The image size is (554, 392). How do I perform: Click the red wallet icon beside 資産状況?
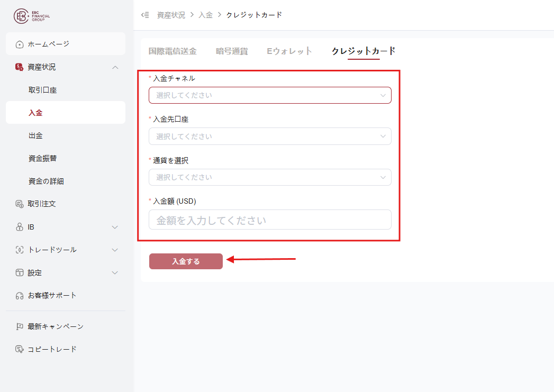click(19, 67)
